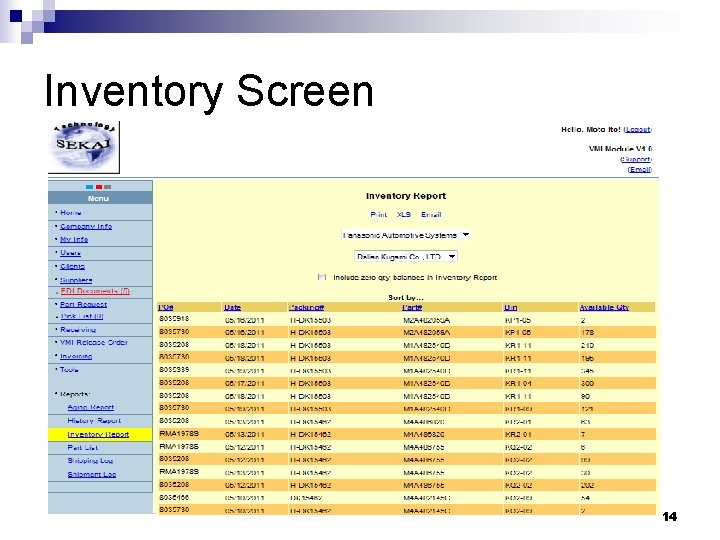720x540 pixels.
Task: Click the date 05/17/2011
Action: (x=244, y=383)
